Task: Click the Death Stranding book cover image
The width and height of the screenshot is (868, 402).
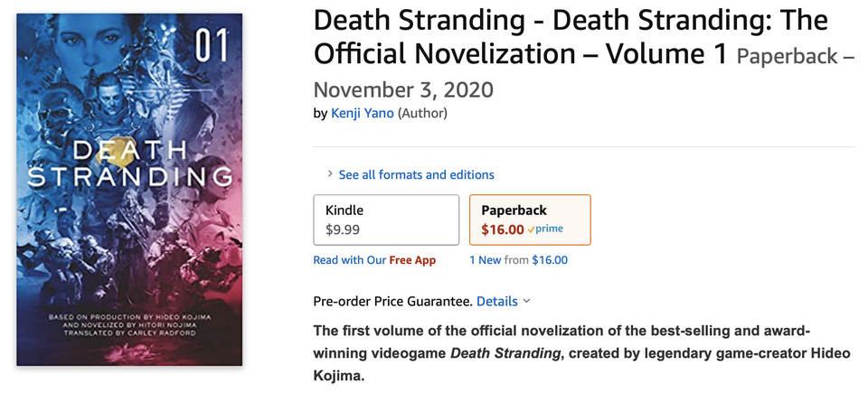Action: click(129, 190)
